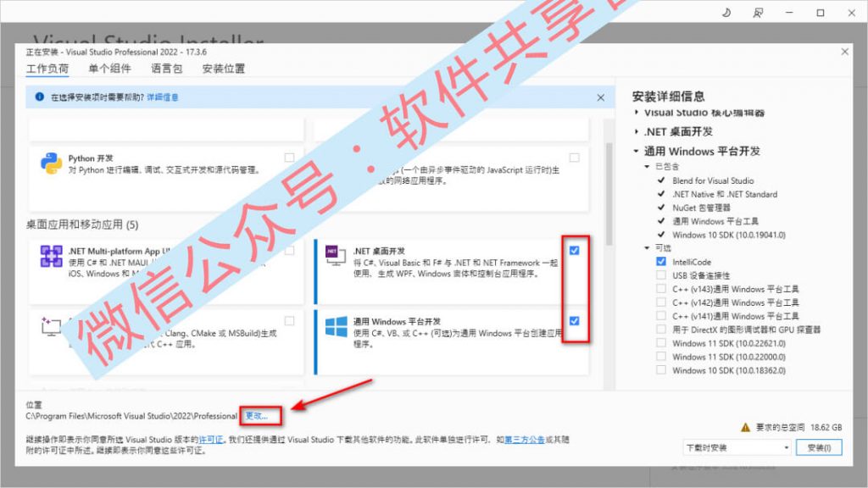The height and width of the screenshot is (488, 868).
Task: Select the 通用 Windows 平台工具 included item
Action: (715, 221)
